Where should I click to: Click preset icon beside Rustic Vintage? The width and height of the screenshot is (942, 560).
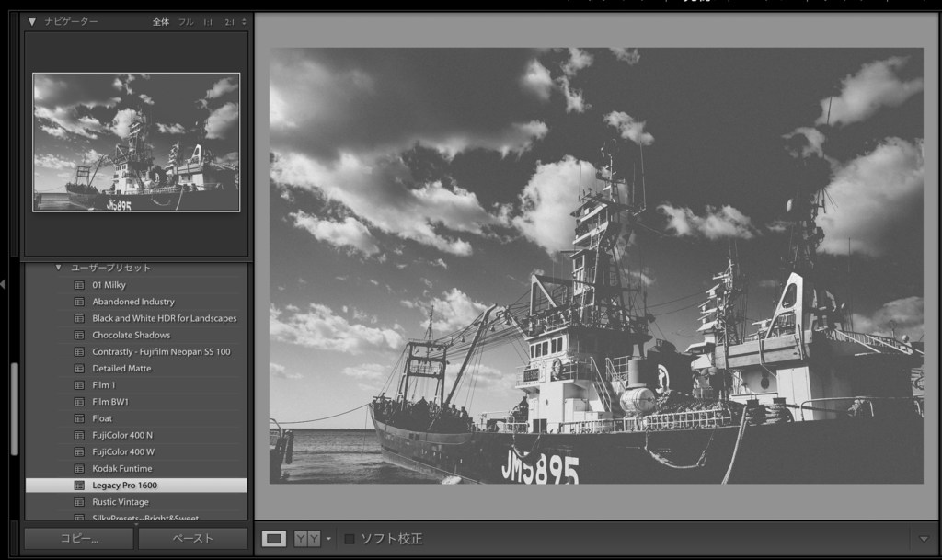coord(79,502)
